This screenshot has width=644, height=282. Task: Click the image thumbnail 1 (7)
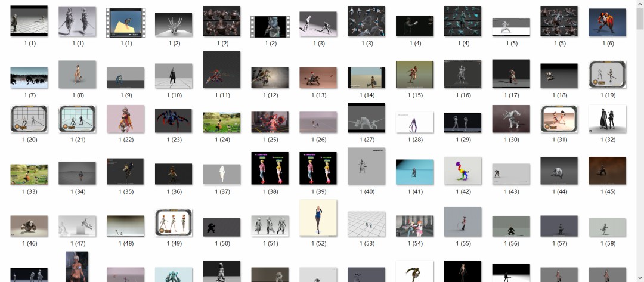point(29,77)
